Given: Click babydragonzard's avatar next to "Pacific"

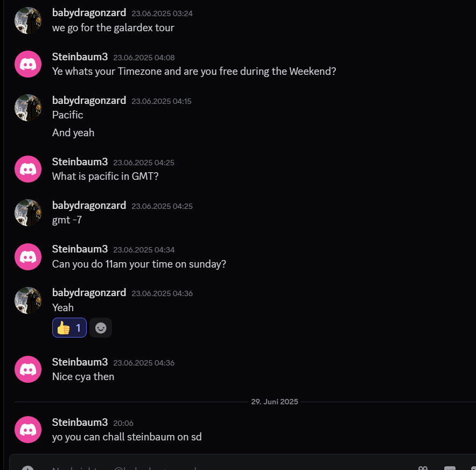Looking at the screenshot, I should coord(28,108).
